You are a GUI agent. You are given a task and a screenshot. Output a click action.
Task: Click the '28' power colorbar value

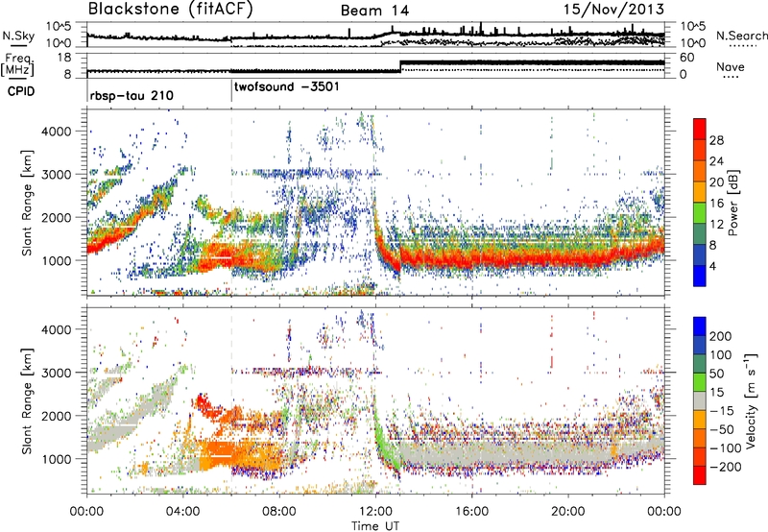click(x=716, y=140)
